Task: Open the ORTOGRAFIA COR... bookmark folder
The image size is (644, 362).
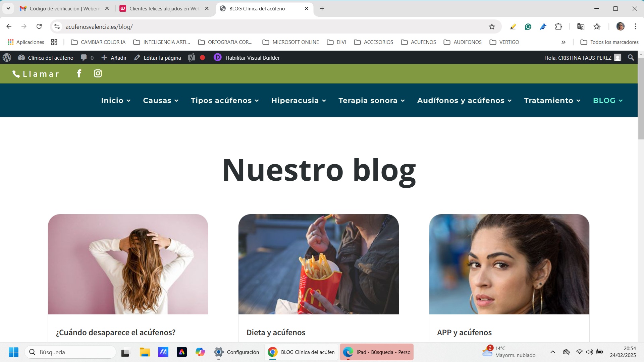Action: point(225,42)
